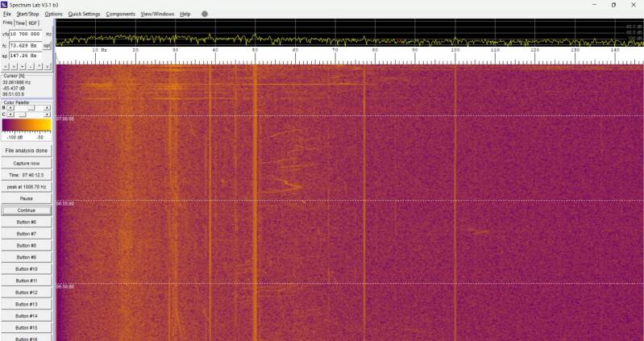Screen dimensions: 644x341
Task: Open the Quick Settings menu
Action: click(84, 14)
